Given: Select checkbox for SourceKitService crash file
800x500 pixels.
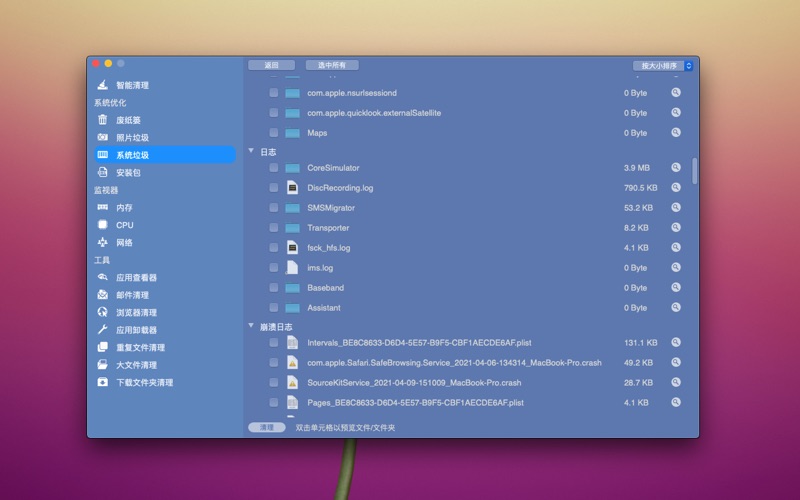Looking at the screenshot, I should click(x=273, y=382).
